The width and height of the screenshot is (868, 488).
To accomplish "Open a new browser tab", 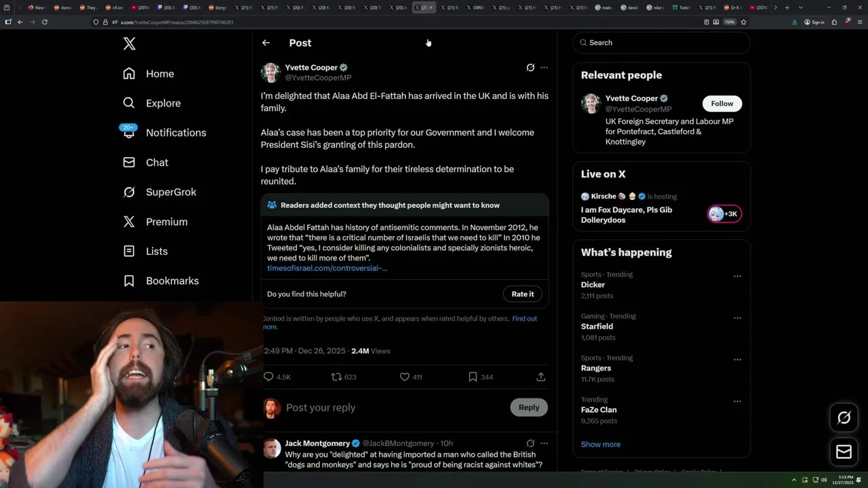I will (787, 7).
